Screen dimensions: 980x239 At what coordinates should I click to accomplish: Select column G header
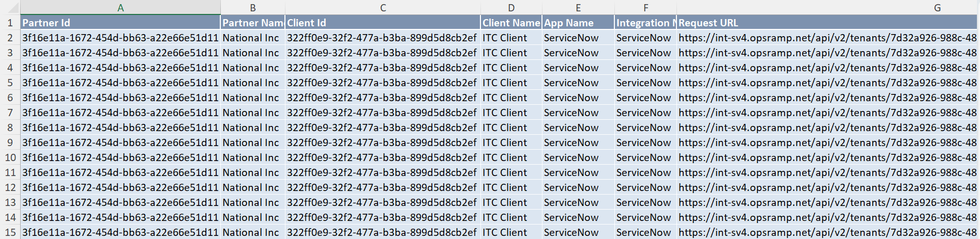pos(827,8)
